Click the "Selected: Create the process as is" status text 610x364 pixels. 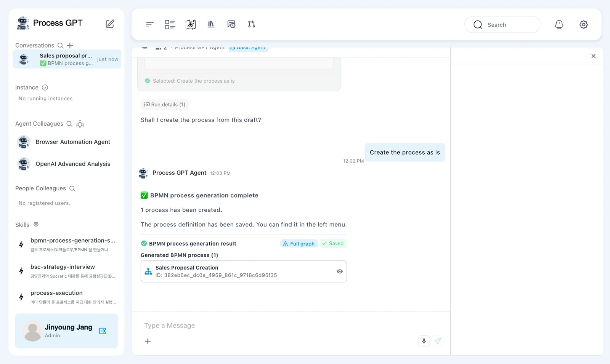pyautogui.click(x=194, y=81)
